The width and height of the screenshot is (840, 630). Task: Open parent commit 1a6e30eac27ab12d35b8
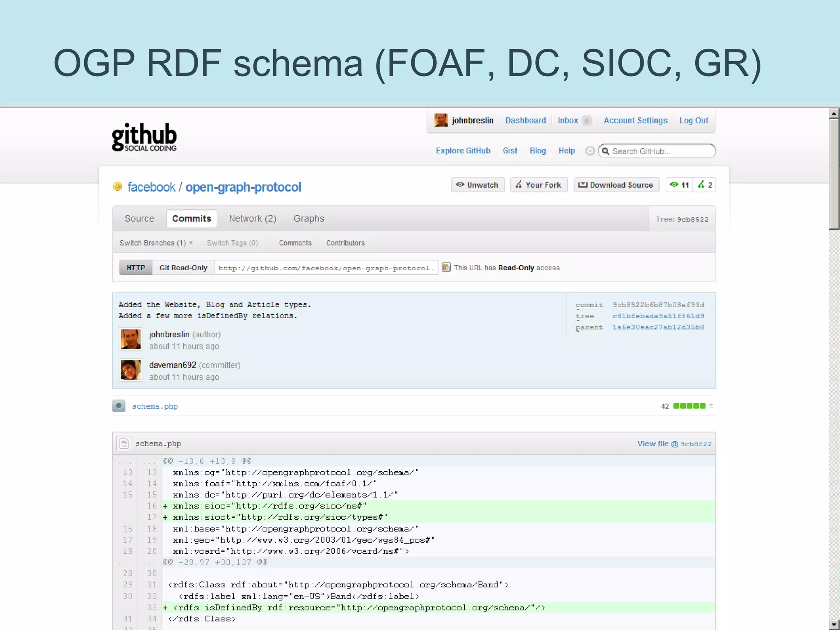658,327
